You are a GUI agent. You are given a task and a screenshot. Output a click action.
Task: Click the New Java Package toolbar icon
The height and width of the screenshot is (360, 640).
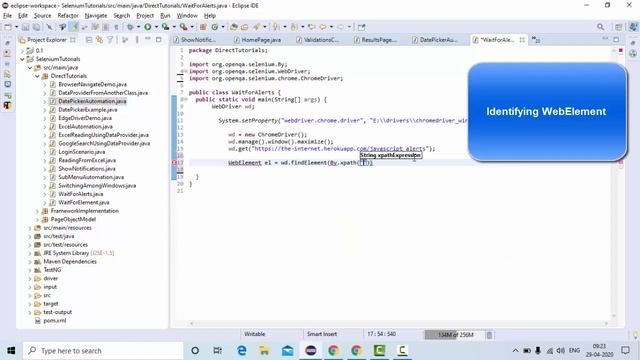203,27
